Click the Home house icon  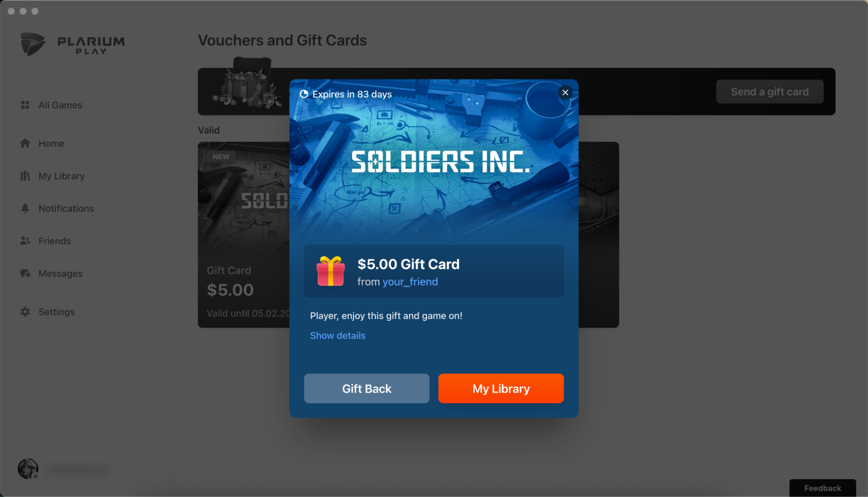click(25, 143)
